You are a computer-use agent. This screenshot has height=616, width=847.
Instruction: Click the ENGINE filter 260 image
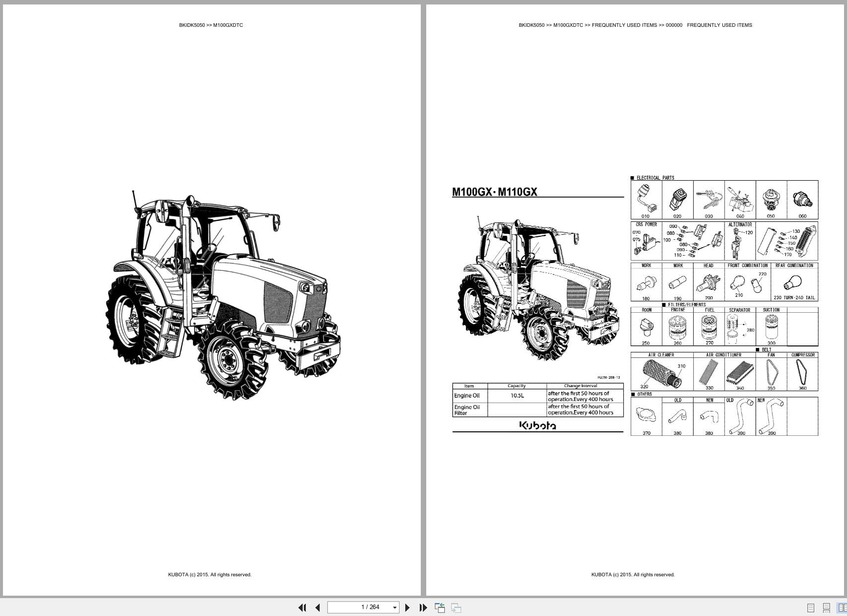(x=677, y=328)
